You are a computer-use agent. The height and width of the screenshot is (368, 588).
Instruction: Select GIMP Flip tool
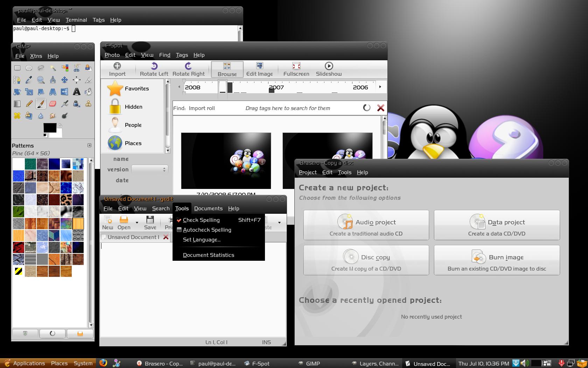65,92
